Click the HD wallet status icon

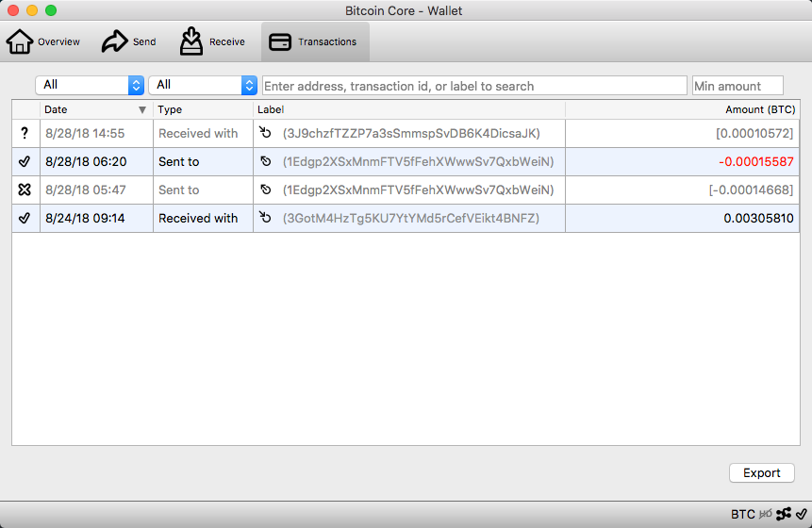[766, 514]
